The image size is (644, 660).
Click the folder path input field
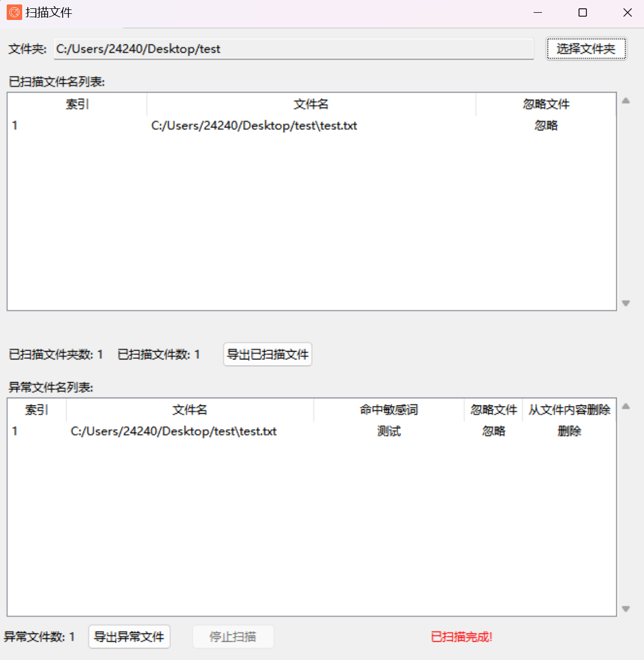(294, 49)
